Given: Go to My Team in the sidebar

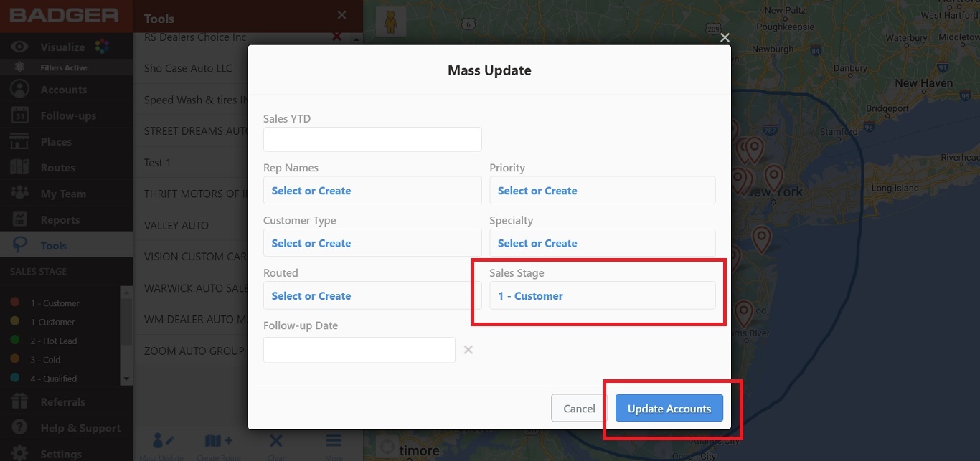Looking at the screenshot, I should point(66,194).
